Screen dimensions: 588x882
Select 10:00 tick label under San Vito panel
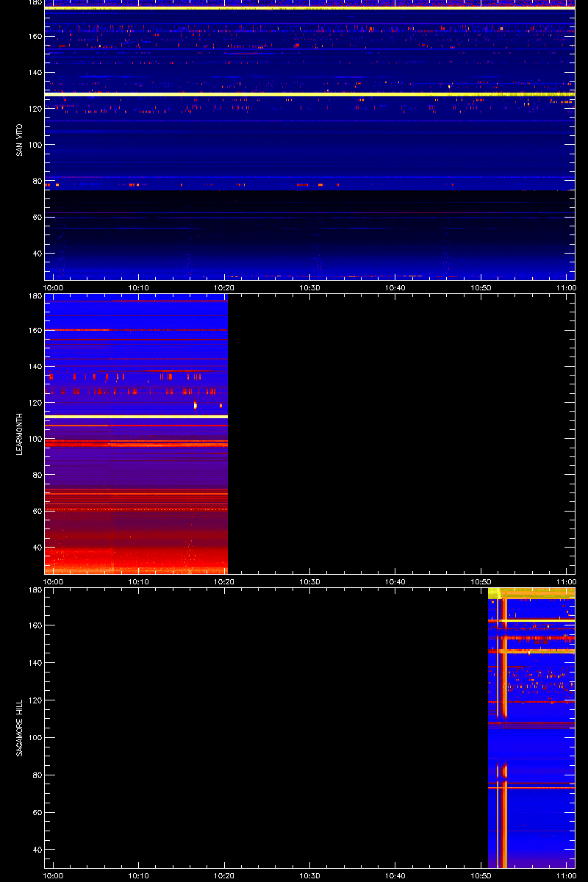click(54, 288)
